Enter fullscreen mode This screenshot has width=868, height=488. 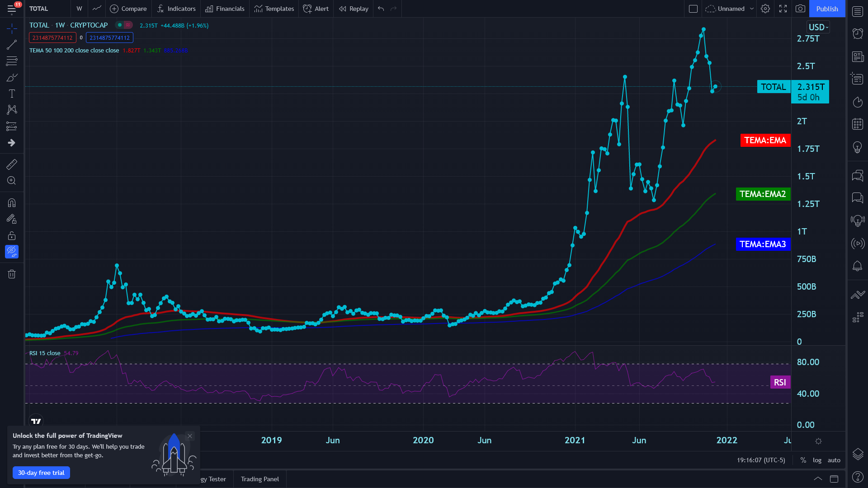783,9
